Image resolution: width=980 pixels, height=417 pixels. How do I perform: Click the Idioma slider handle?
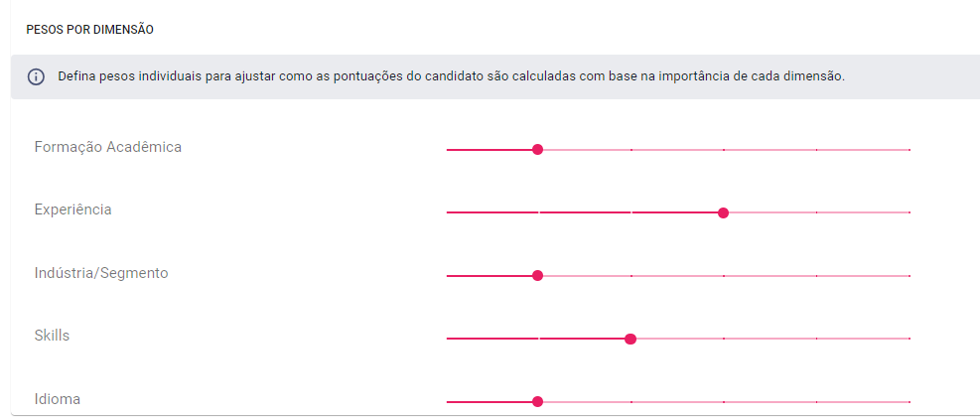(x=537, y=401)
